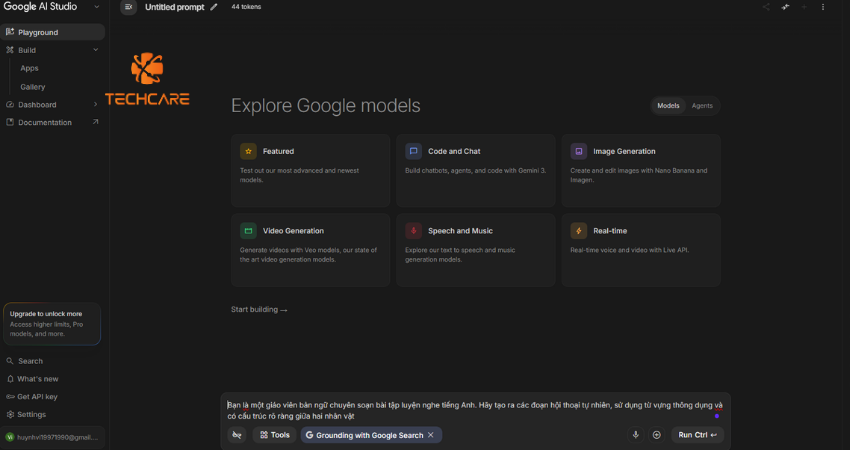
Task: Click the Untitled prompt title
Action: [175, 7]
